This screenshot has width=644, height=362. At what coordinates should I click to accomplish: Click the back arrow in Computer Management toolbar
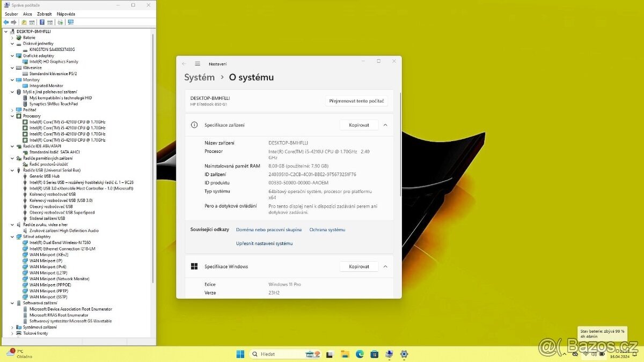pyautogui.click(x=6, y=23)
